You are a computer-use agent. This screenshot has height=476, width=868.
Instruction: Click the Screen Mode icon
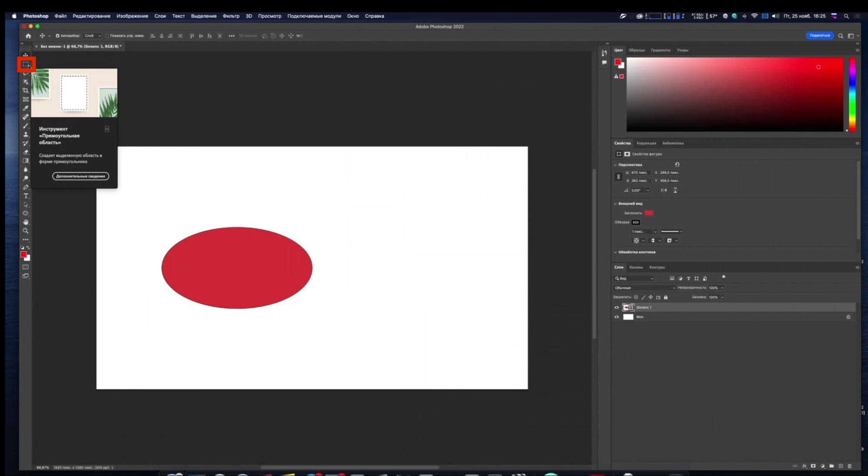26,276
